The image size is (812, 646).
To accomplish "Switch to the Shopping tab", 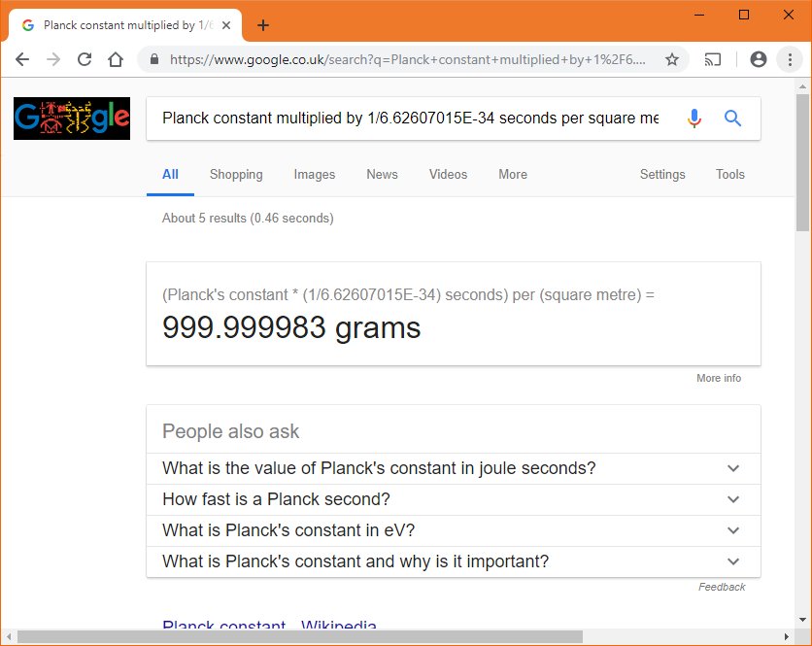I will pyautogui.click(x=236, y=175).
